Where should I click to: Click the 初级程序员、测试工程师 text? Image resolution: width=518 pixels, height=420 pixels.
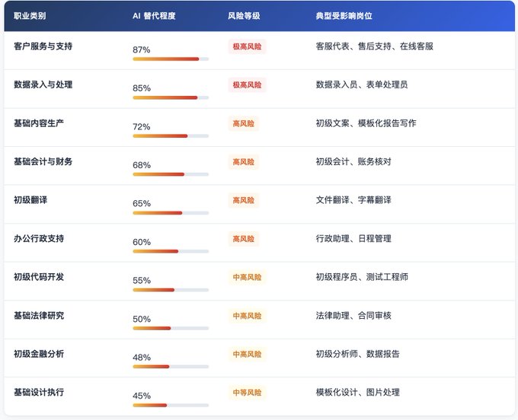[x=362, y=277]
